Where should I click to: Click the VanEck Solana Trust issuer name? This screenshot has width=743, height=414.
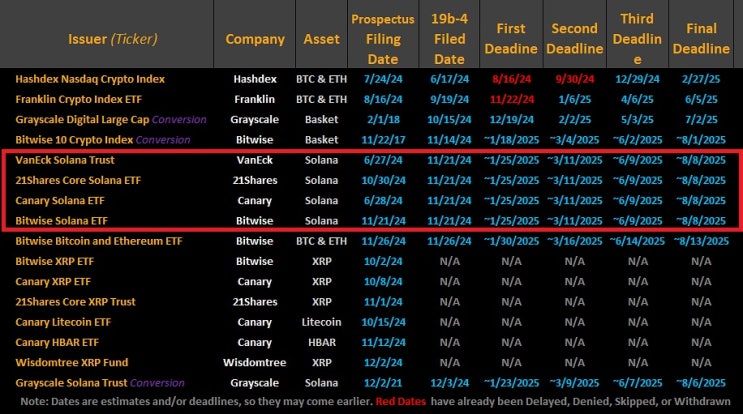coord(65,160)
